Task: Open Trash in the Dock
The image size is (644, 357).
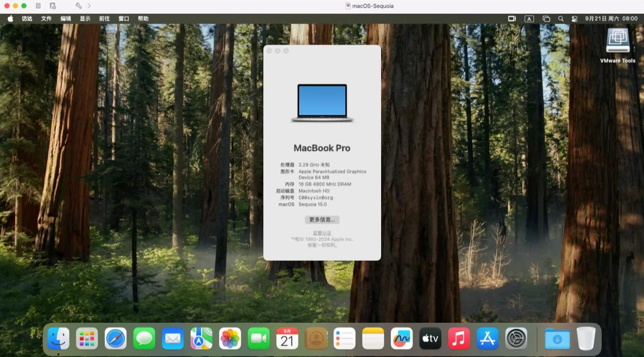Action: click(x=586, y=338)
